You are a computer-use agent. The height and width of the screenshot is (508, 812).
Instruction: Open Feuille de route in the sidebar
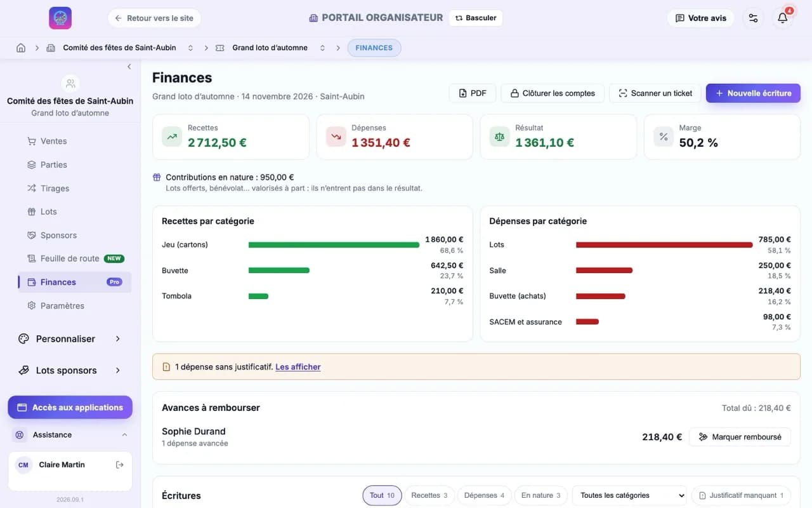(x=75, y=258)
